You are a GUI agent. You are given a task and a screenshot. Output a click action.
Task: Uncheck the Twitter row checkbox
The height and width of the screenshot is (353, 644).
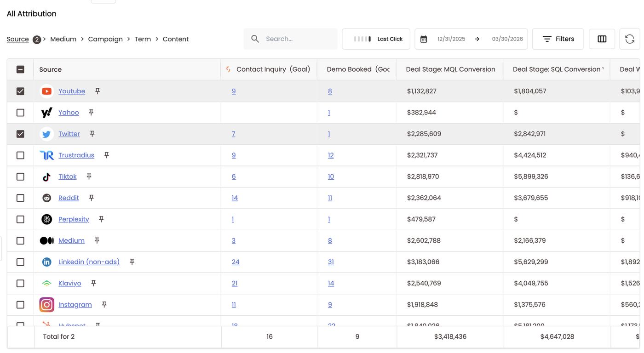tap(20, 134)
